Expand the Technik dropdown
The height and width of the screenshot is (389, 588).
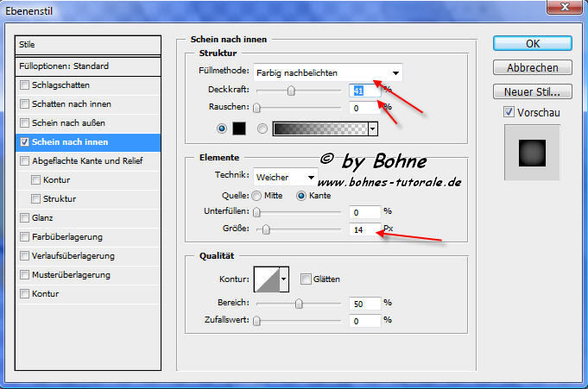tap(286, 176)
